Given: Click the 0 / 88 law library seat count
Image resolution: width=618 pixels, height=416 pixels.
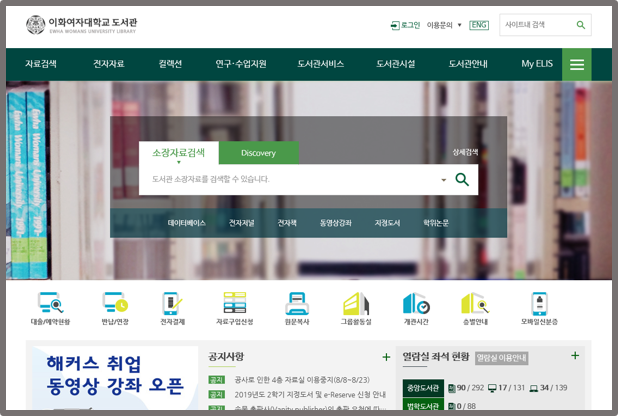Looking at the screenshot, I should (x=462, y=406).
